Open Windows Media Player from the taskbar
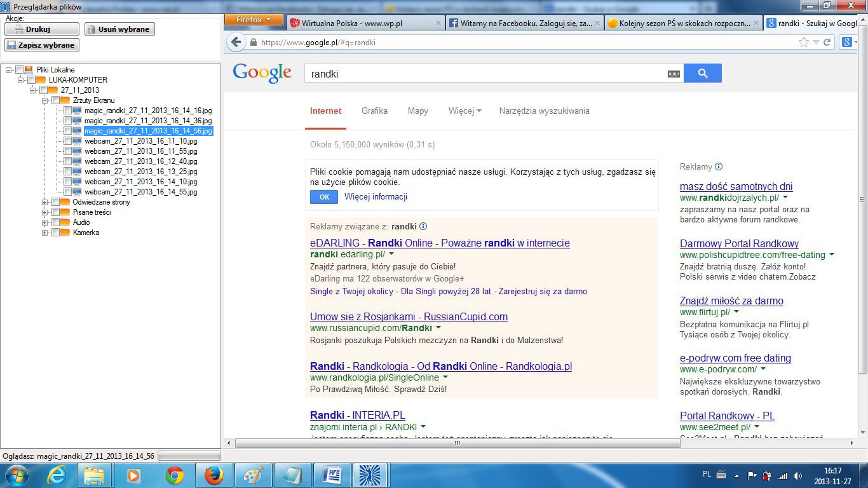Viewport: 868px width, 488px height. 133,475
